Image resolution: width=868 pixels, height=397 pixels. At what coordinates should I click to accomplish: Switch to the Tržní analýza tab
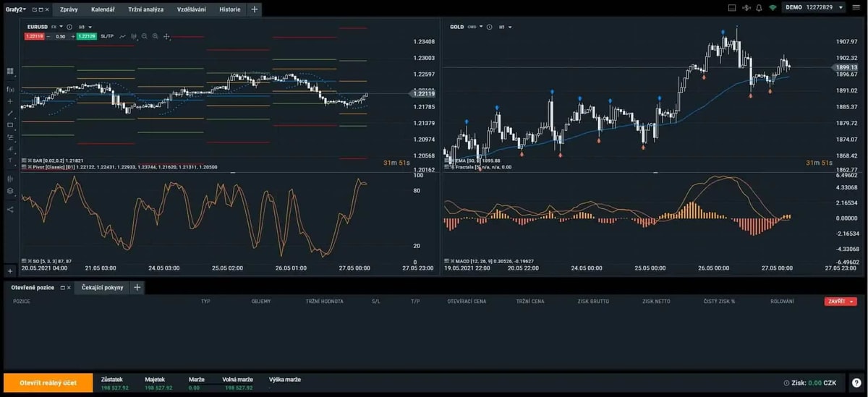[x=145, y=9]
